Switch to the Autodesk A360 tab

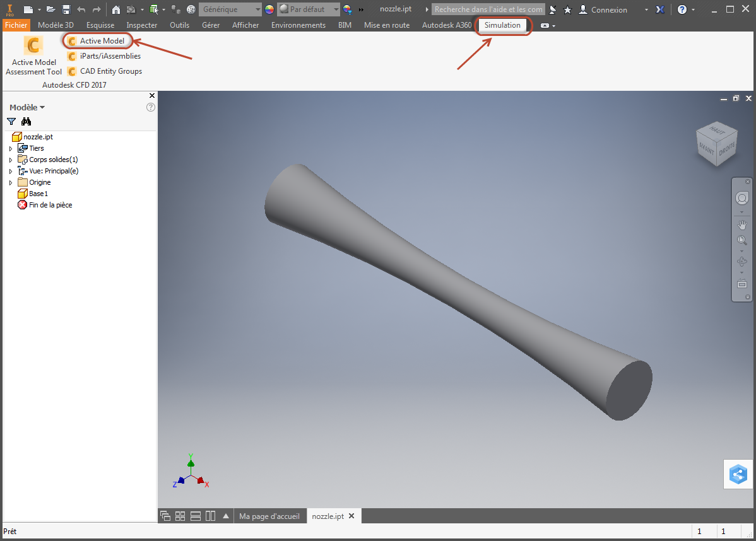(446, 25)
